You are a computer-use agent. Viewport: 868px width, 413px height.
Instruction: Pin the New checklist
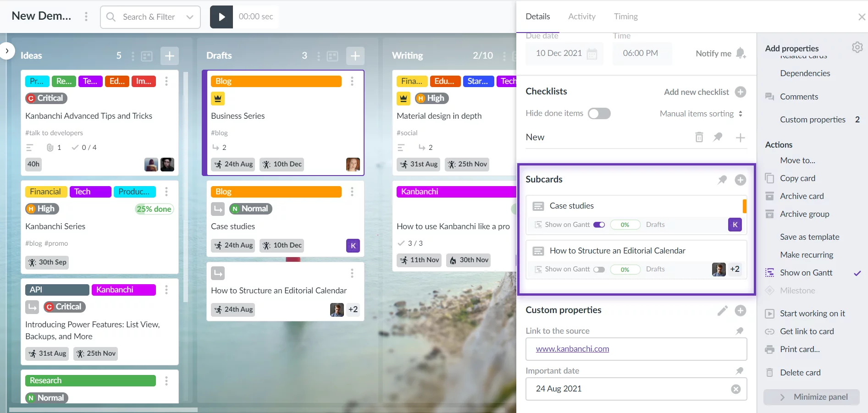(x=718, y=137)
